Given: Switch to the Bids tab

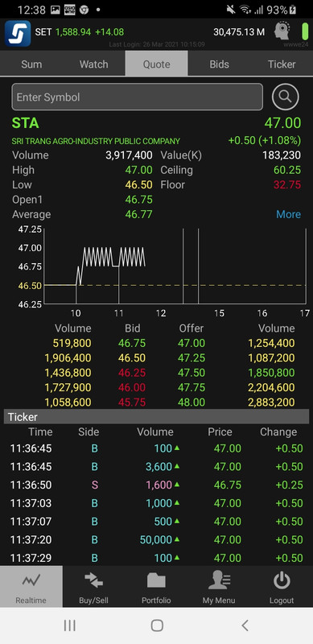Looking at the screenshot, I should (220, 64).
